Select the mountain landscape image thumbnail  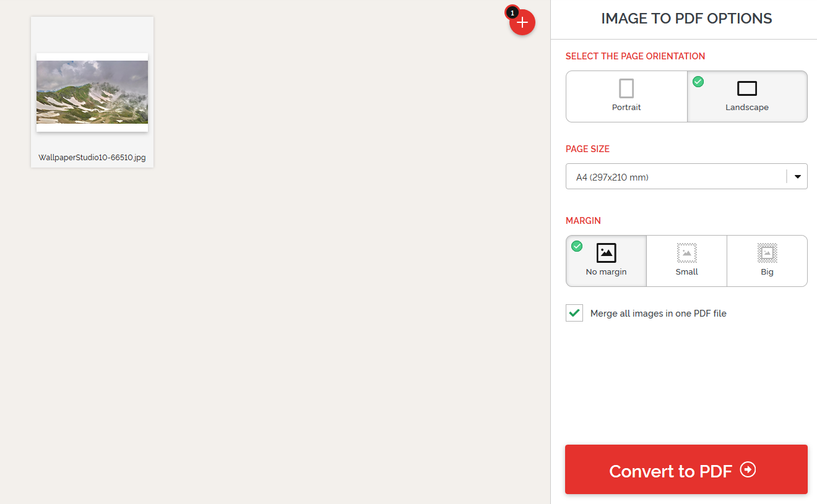coord(92,92)
